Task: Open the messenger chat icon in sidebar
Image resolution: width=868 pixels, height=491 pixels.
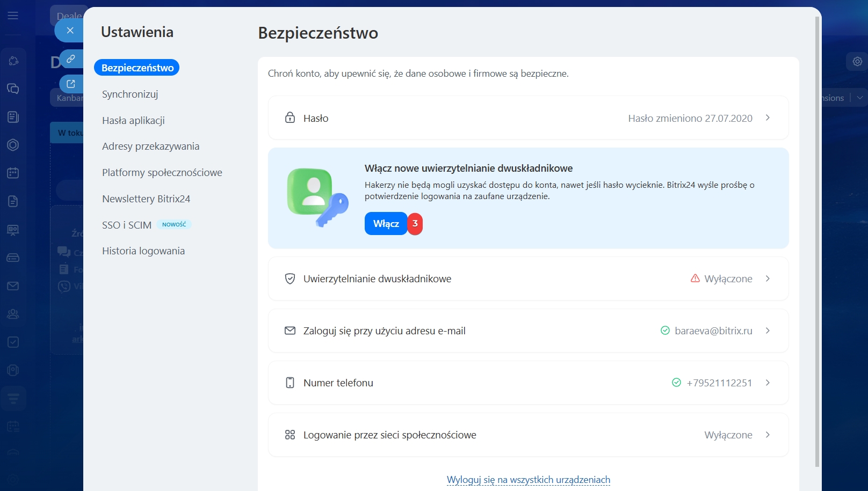Action: tap(13, 89)
